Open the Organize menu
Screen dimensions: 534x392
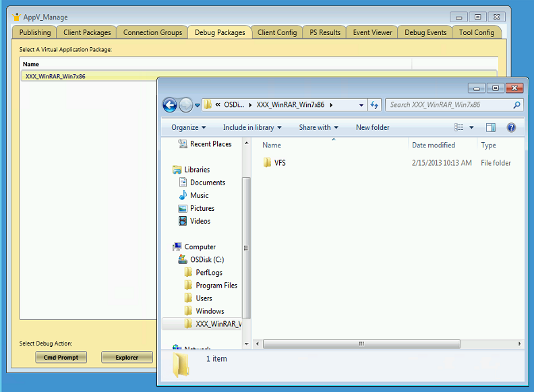click(x=188, y=127)
